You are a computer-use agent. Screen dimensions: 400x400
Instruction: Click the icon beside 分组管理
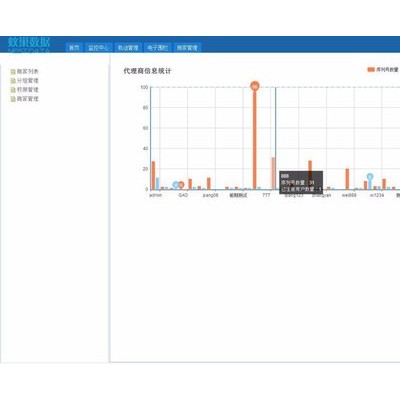(13, 81)
